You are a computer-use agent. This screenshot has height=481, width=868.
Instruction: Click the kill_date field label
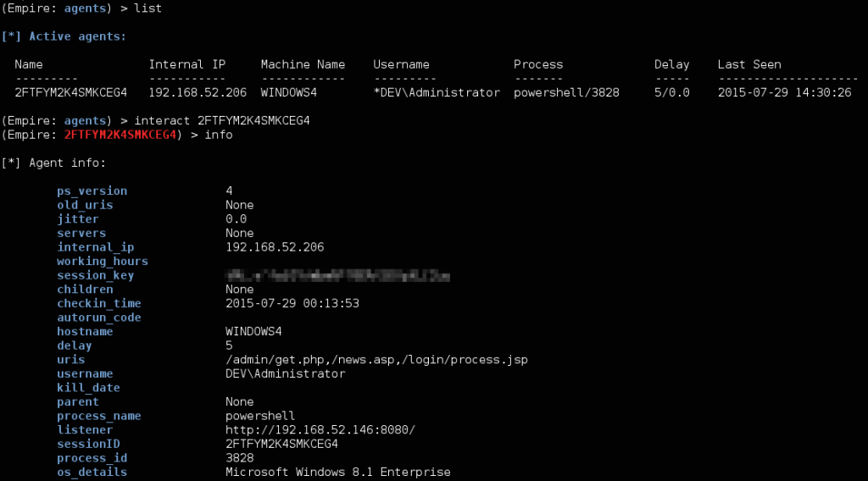[x=88, y=388]
